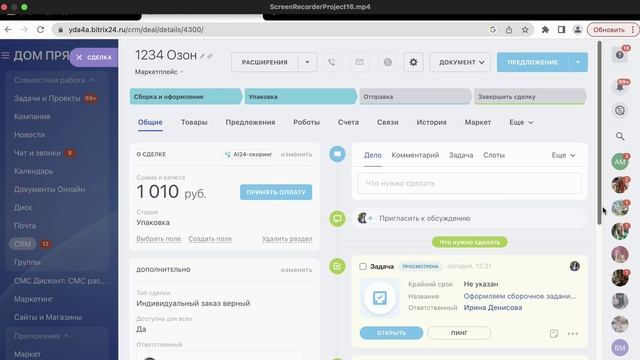
Task: Collapse Совместная работа sidebar section
Action: coord(53,80)
